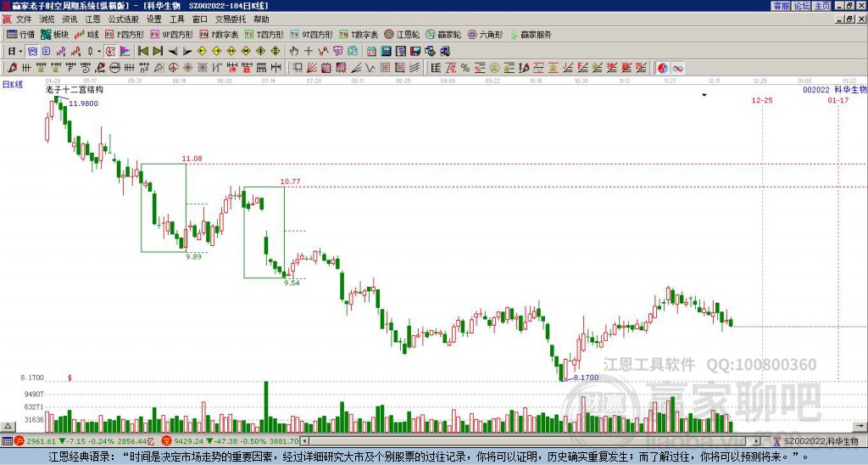This screenshot has height=465, width=868.
Task: Click the 002022 科华生物 stock name
Action: pos(834,89)
